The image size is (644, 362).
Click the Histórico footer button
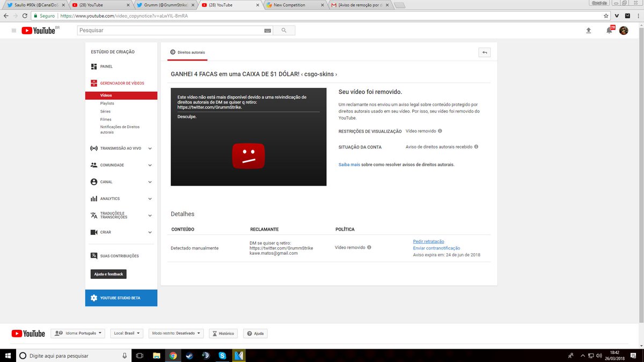coord(223,333)
